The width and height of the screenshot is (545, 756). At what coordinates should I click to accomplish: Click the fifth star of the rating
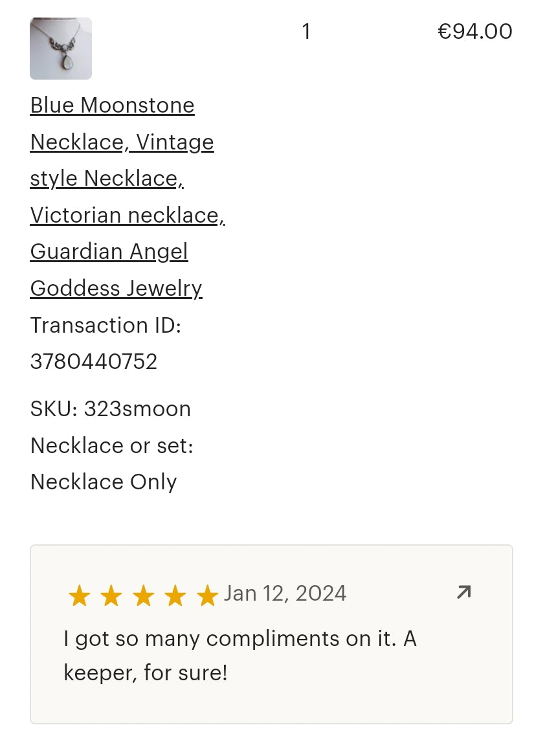click(207, 595)
